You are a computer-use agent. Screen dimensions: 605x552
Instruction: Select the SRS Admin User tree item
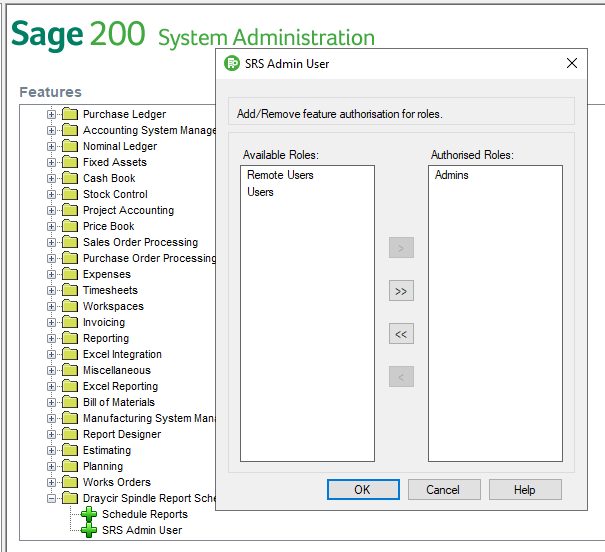click(142, 530)
